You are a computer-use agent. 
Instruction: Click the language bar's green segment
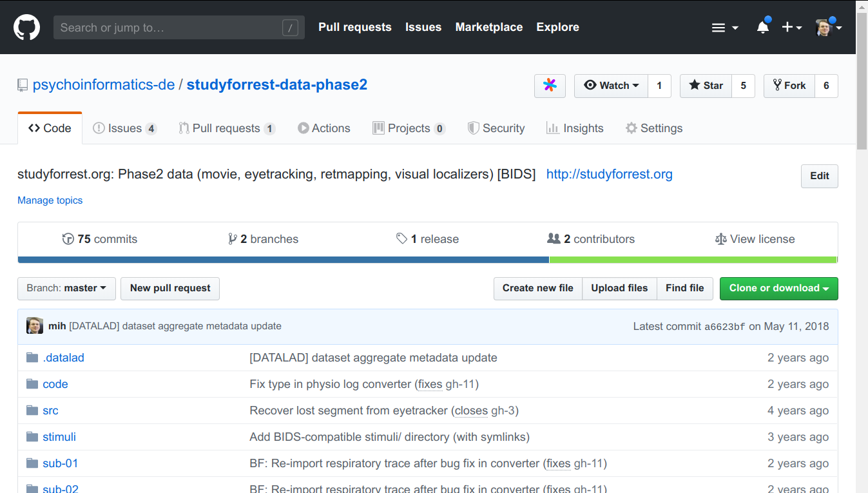[693, 260]
